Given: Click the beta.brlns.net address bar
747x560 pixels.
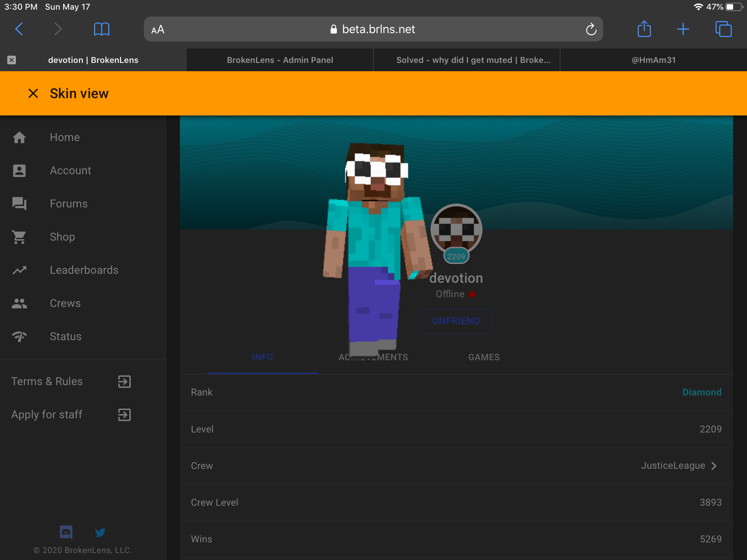Looking at the screenshot, I should pyautogui.click(x=373, y=29).
